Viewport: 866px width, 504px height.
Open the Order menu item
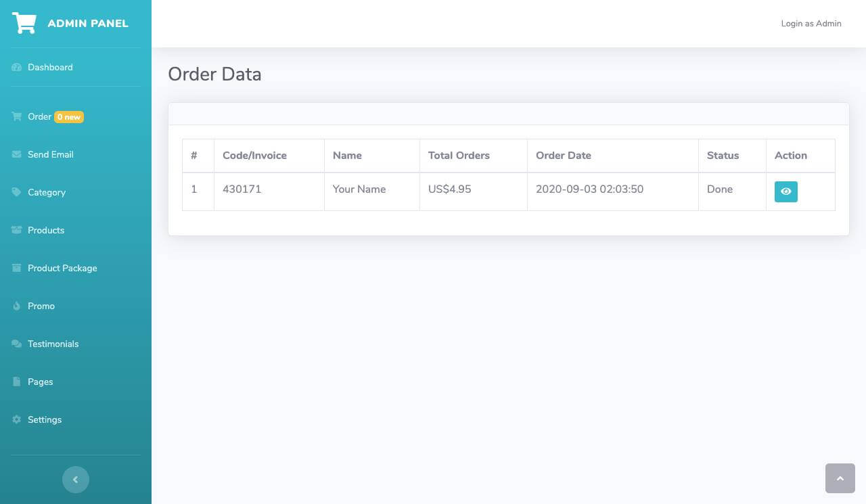pos(76,116)
